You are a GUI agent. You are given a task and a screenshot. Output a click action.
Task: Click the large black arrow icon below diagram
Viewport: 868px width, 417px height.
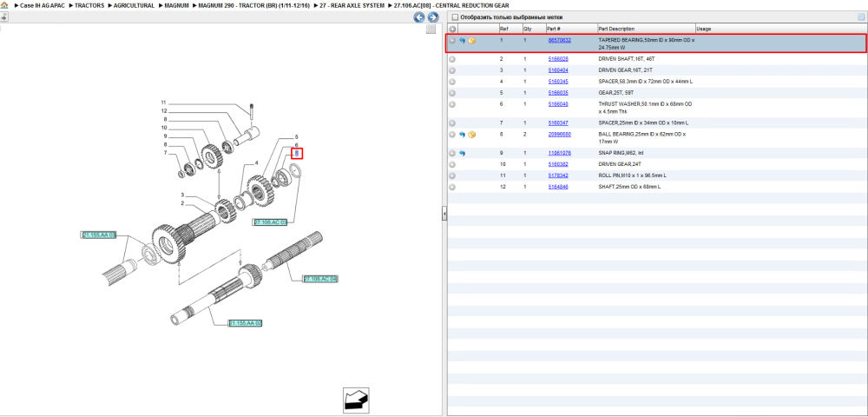pyautogui.click(x=356, y=400)
